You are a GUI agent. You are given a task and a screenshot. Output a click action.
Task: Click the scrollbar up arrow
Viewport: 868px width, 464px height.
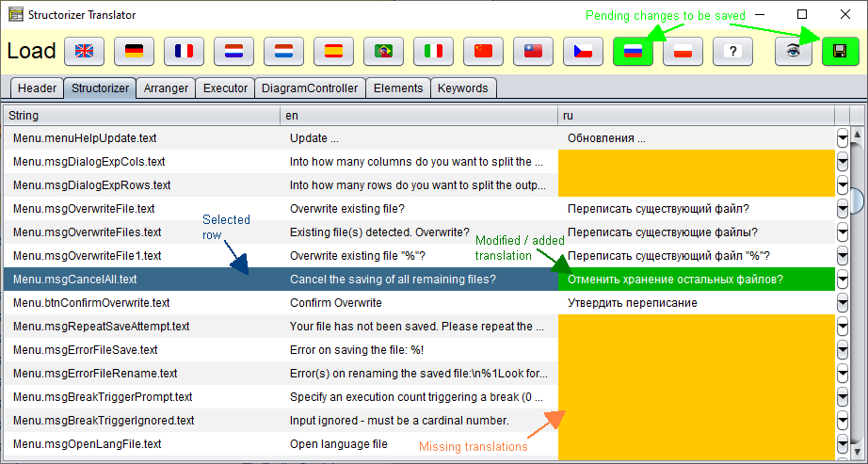point(857,134)
